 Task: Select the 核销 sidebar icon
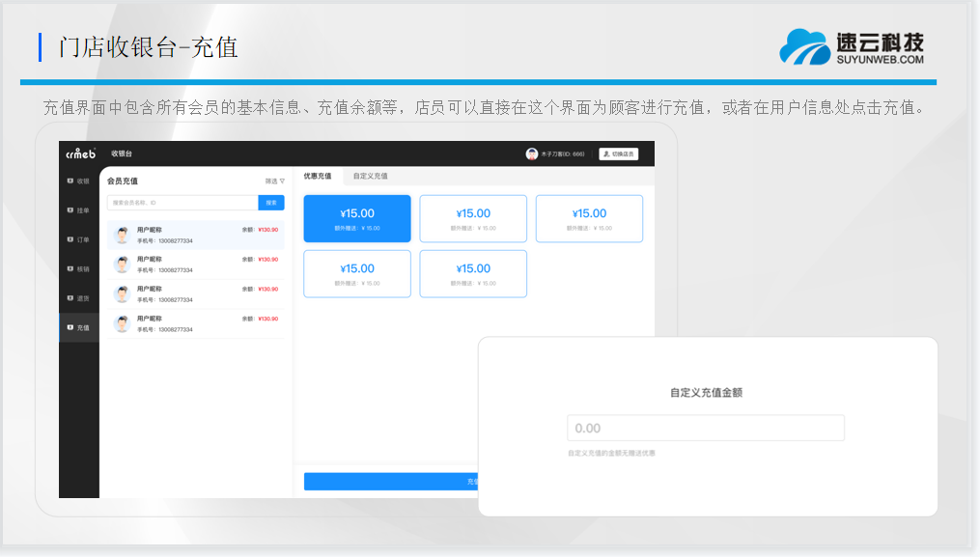click(x=78, y=268)
